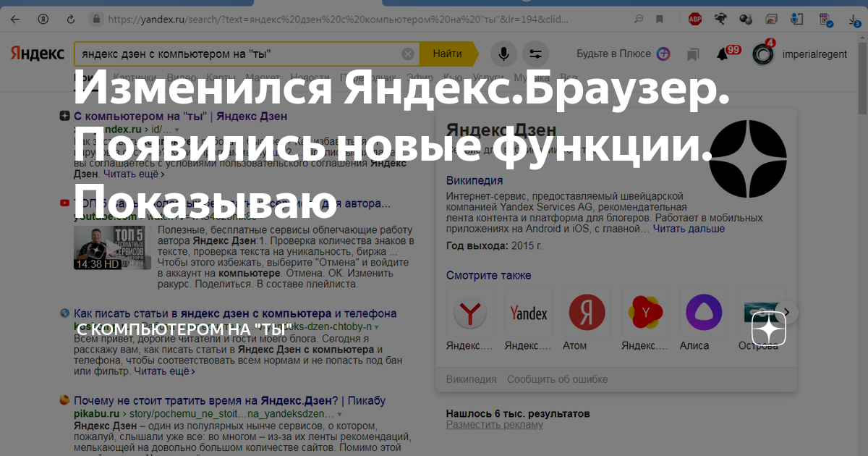Viewport: 868px width, 456px height.
Task: Show more related items with the right arrow
Action: 788,313
